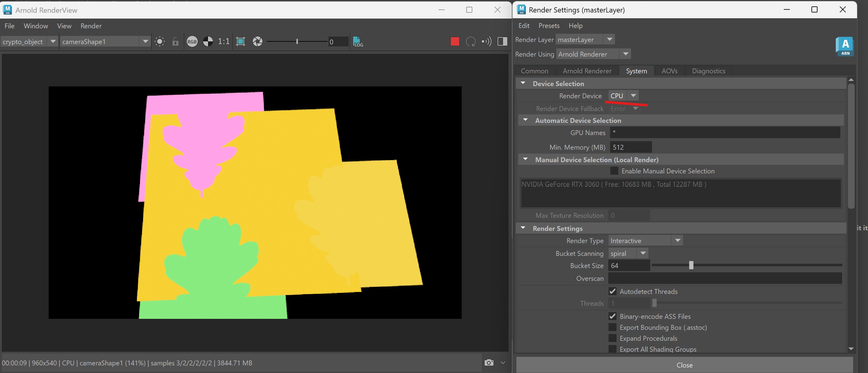Stop the render with red square

click(455, 41)
